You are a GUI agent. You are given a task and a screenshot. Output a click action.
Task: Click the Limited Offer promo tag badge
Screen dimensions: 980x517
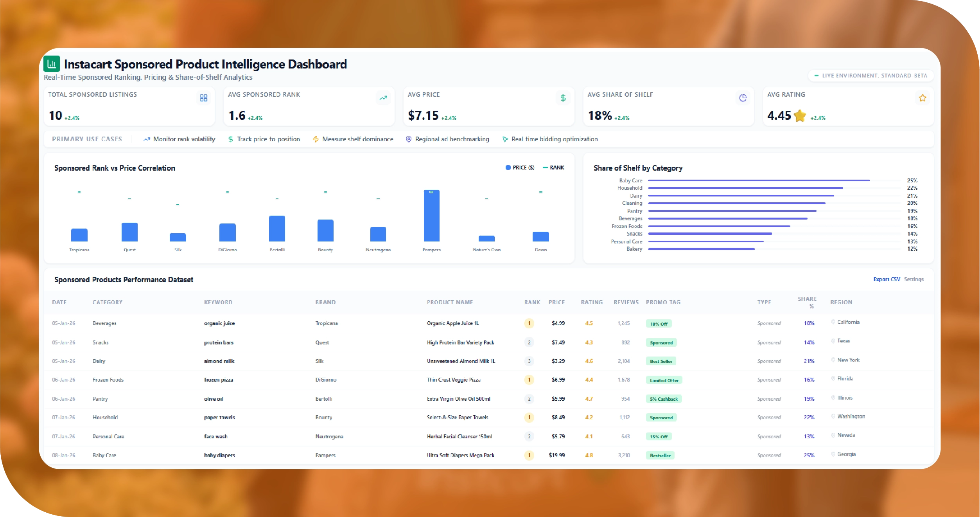click(664, 380)
